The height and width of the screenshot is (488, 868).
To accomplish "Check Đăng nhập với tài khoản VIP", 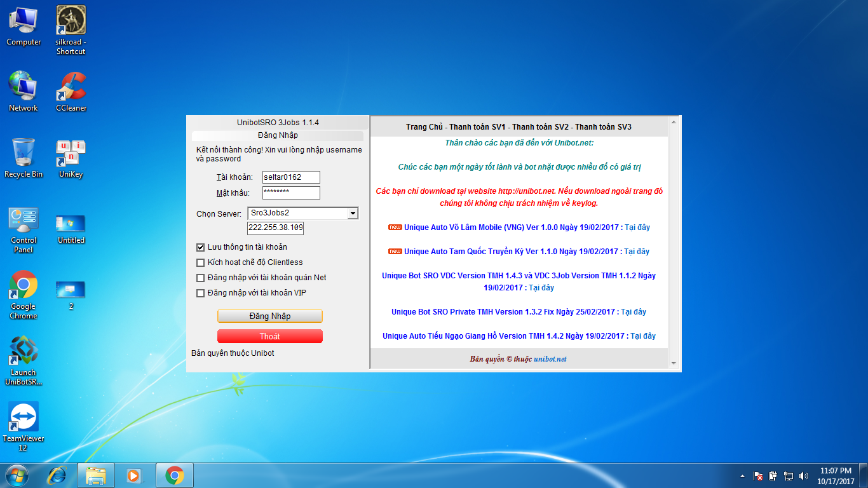I will coord(201,293).
